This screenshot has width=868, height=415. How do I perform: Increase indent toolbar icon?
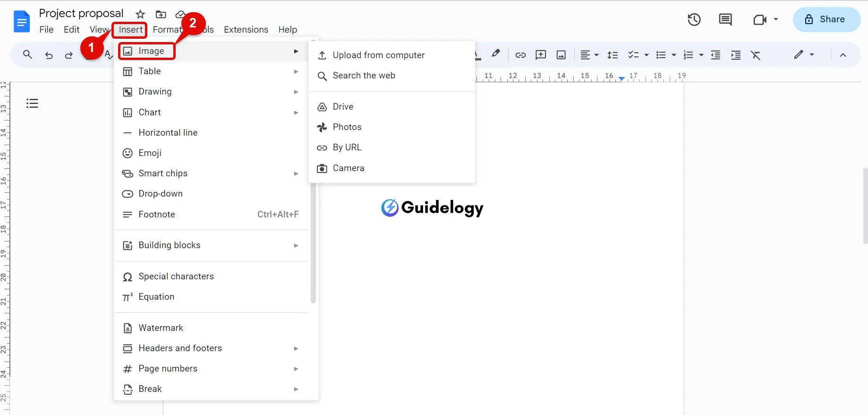736,55
